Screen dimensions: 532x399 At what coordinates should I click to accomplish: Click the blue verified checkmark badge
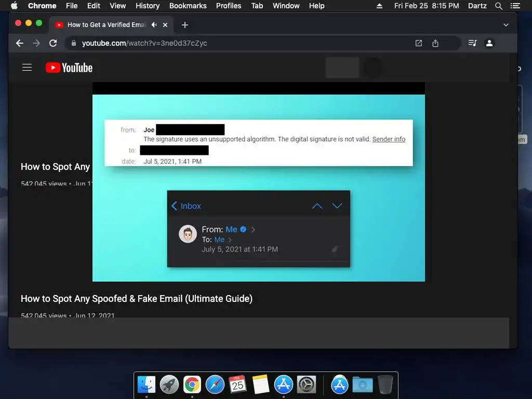[243, 229]
